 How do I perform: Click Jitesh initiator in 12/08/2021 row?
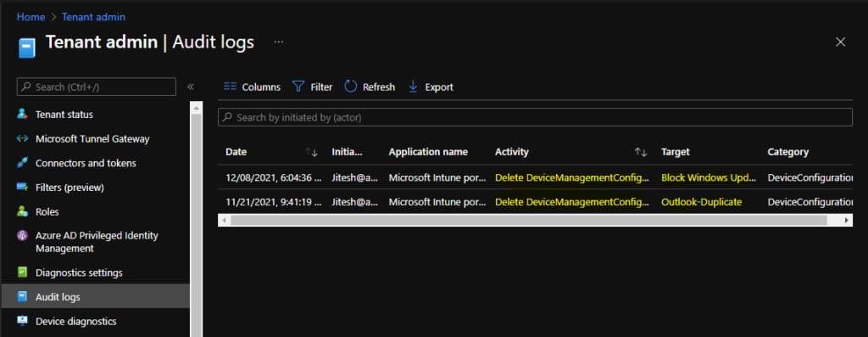[x=355, y=178]
